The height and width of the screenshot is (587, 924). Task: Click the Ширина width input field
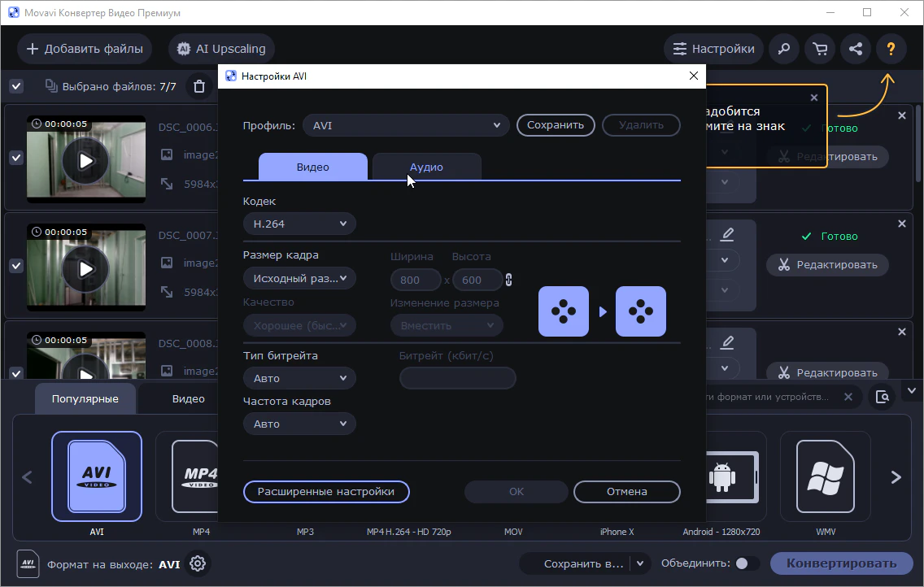click(416, 280)
